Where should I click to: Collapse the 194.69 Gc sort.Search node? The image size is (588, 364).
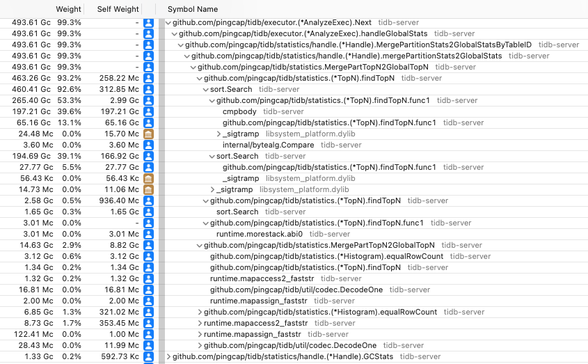212,157
